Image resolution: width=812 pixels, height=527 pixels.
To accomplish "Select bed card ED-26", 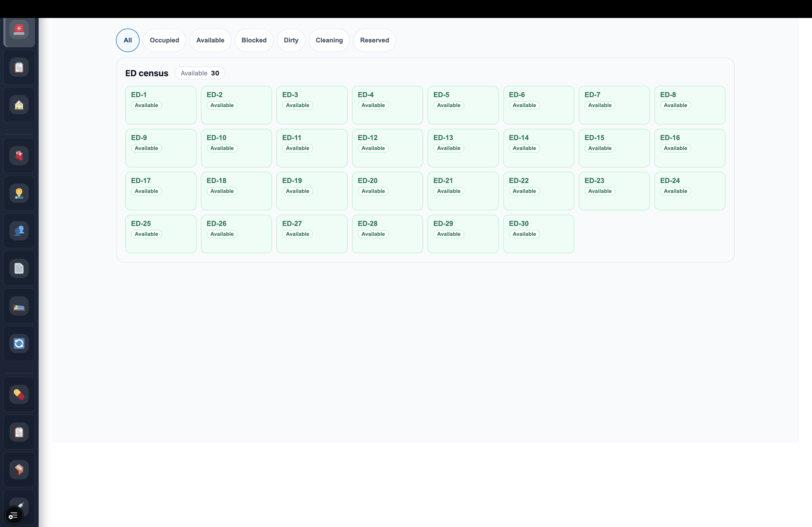I will click(237, 234).
